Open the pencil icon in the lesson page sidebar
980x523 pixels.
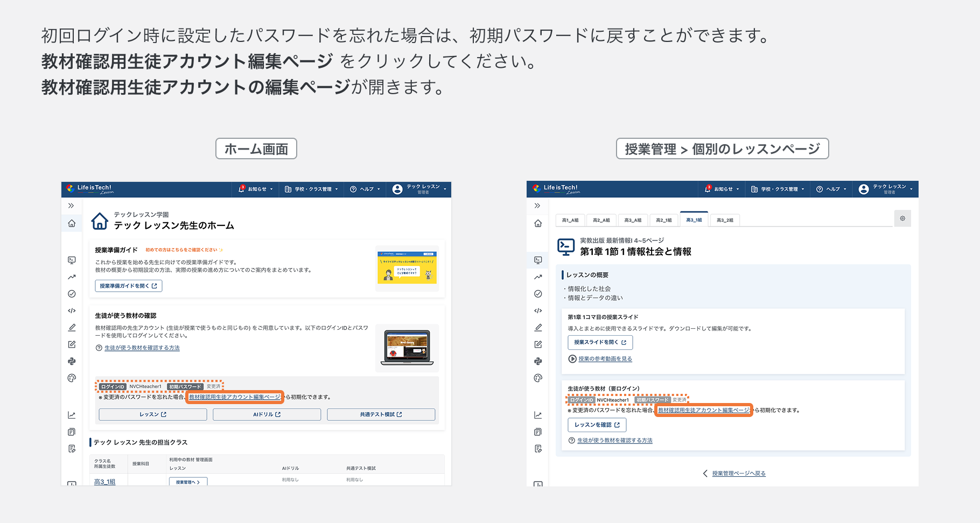click(x=538, y=327)
